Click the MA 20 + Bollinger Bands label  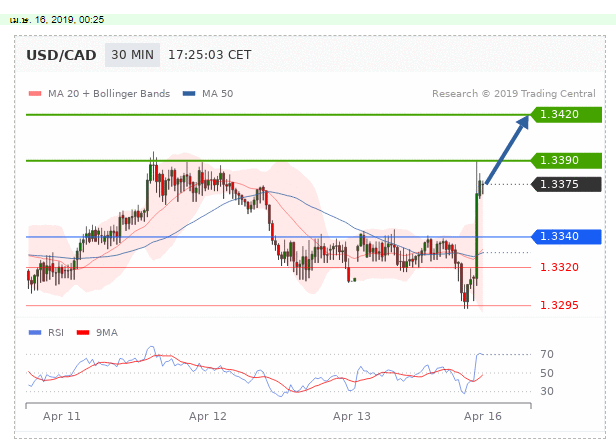tap(109, 93)
